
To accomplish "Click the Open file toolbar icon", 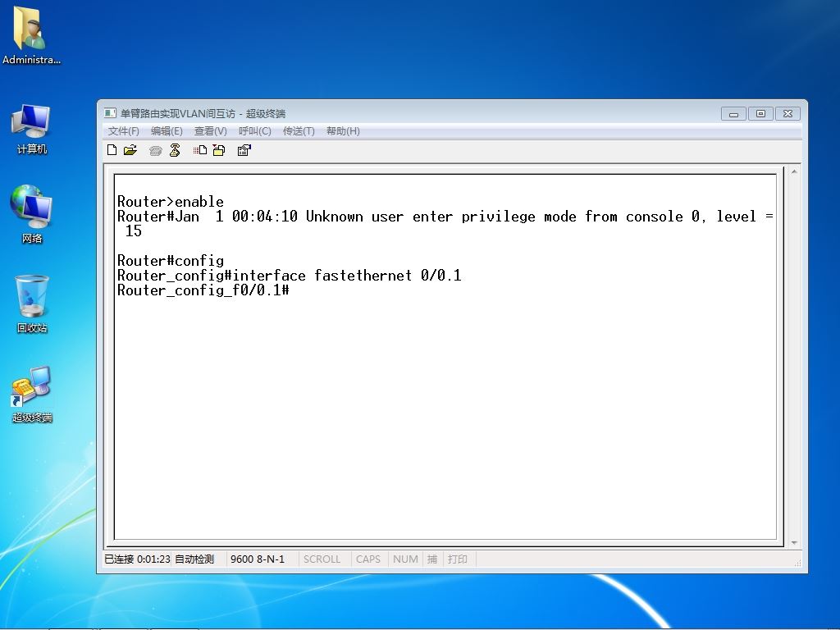I will [130, 151].
